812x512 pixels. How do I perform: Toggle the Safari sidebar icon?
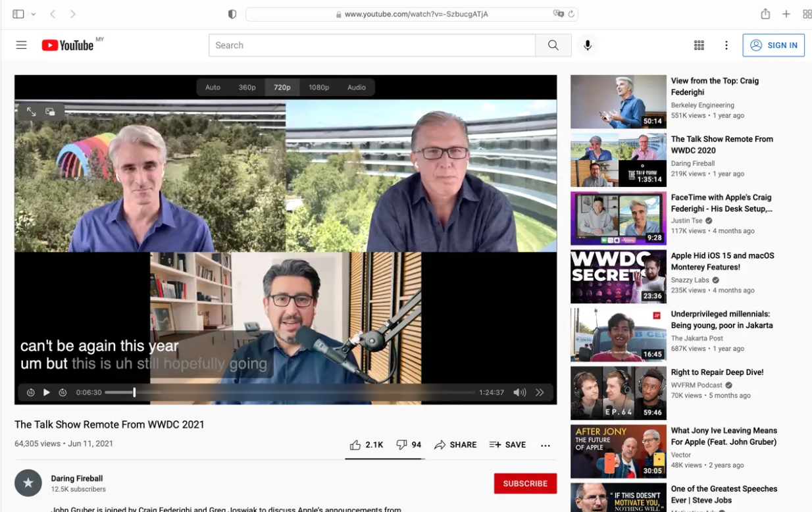point(18,14)
